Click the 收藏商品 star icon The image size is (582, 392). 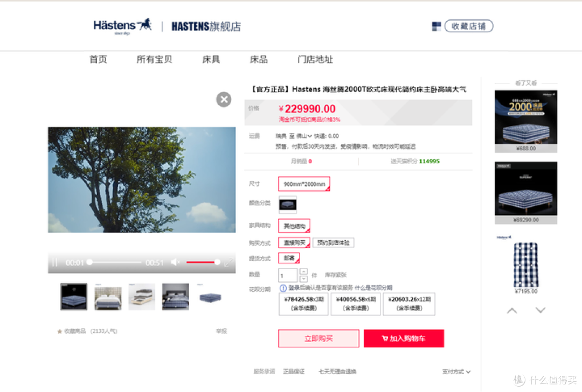(x=59, y=331)
